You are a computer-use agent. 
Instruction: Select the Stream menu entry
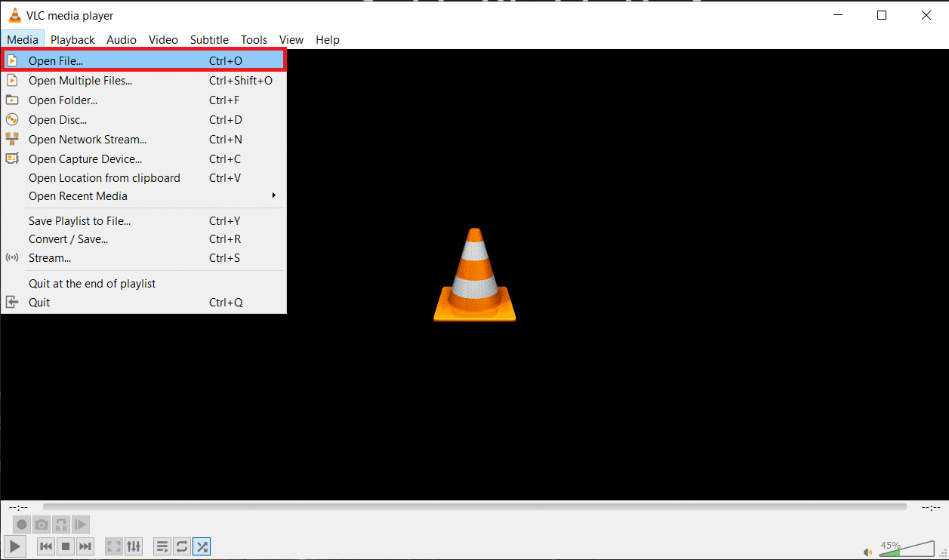click(x=143, y=258)
